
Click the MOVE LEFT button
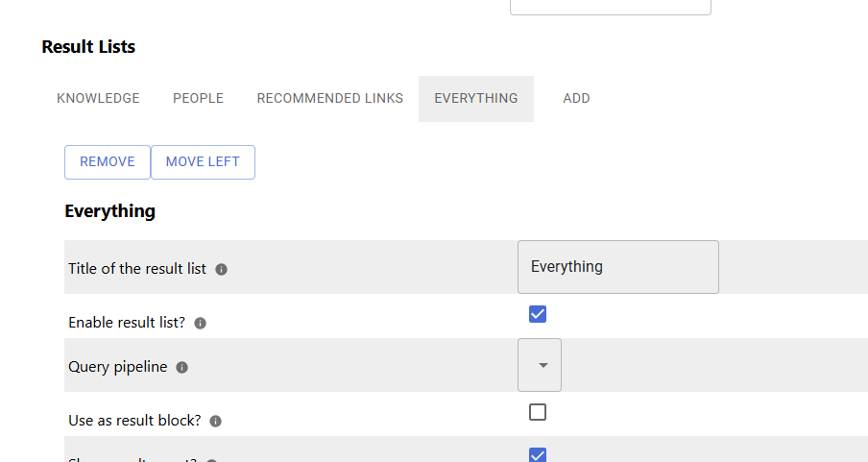203,162
